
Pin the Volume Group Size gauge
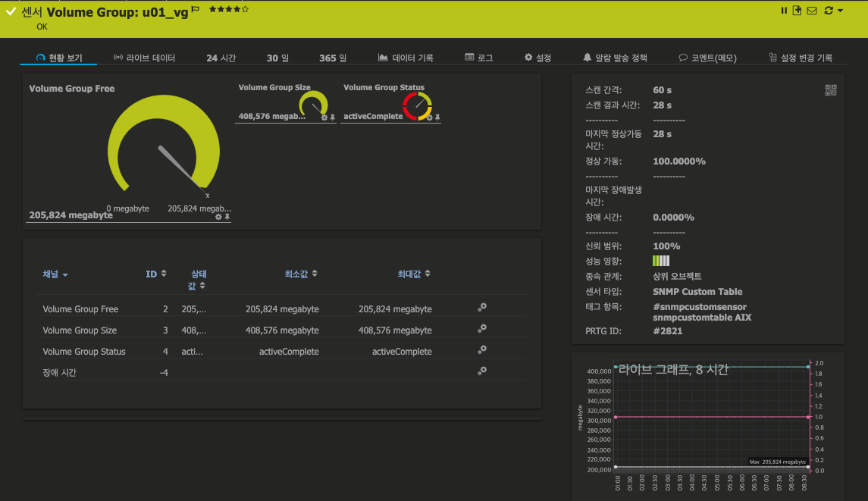pos(333,117)
